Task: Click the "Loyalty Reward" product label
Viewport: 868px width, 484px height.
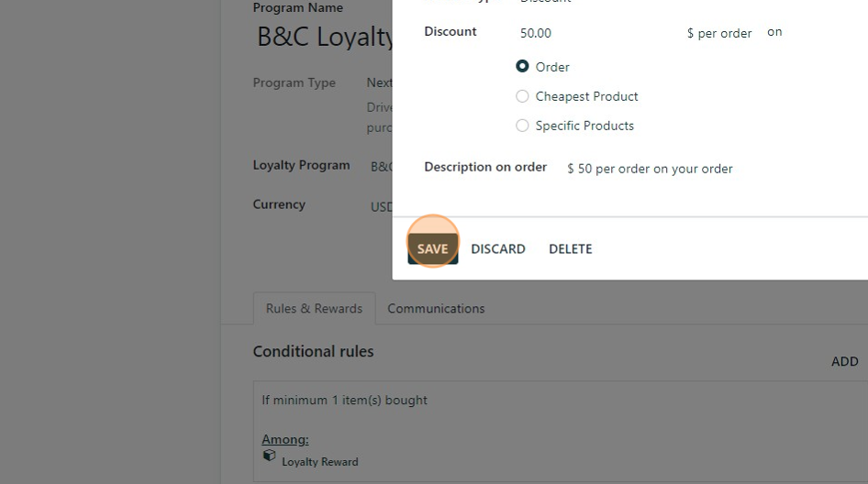Action: tap(320, 462)
